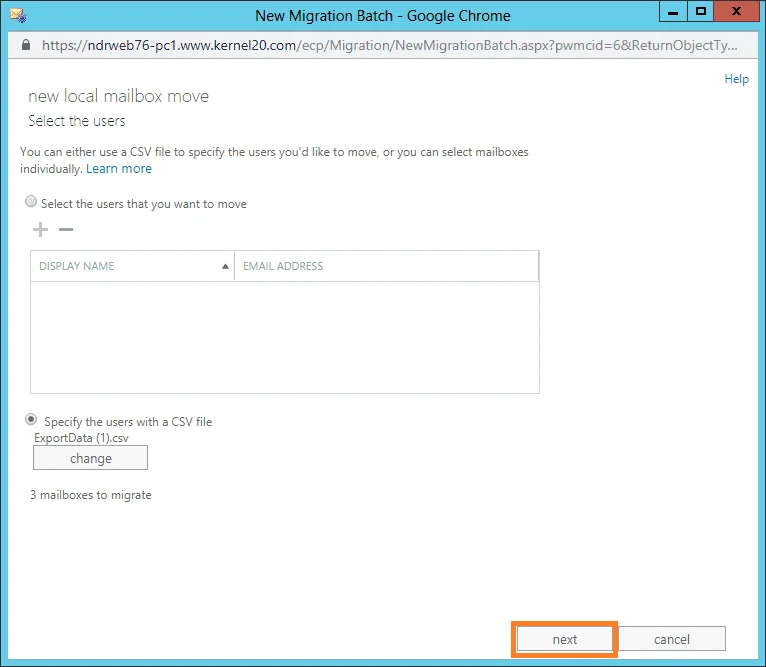Screen dimensions: 766x667
Task: Click the padlock icon in address bar
Action: click(26, 45)
